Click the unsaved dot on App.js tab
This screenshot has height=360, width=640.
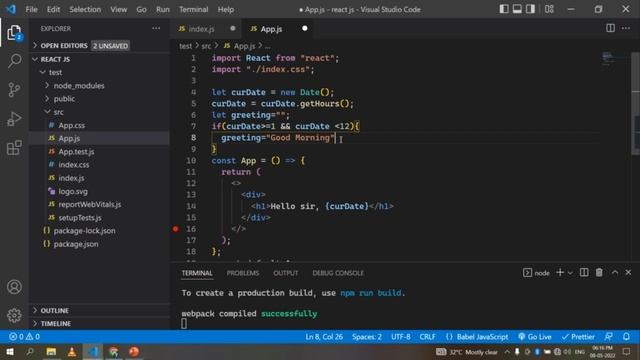[x=304, y=28]
